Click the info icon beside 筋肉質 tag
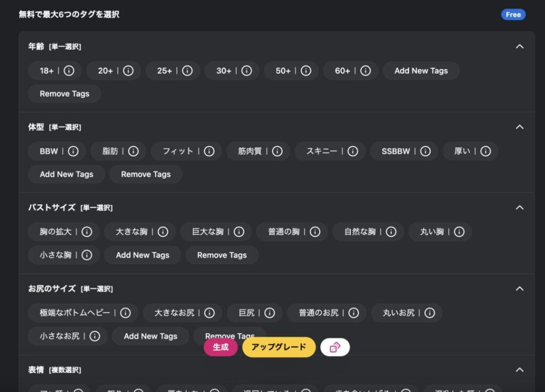 click(277, 151)
